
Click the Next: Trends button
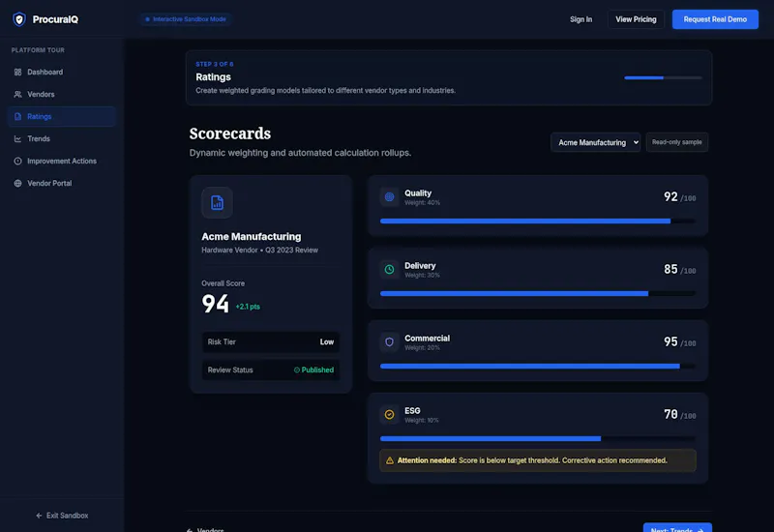click(x=677, y=528)
